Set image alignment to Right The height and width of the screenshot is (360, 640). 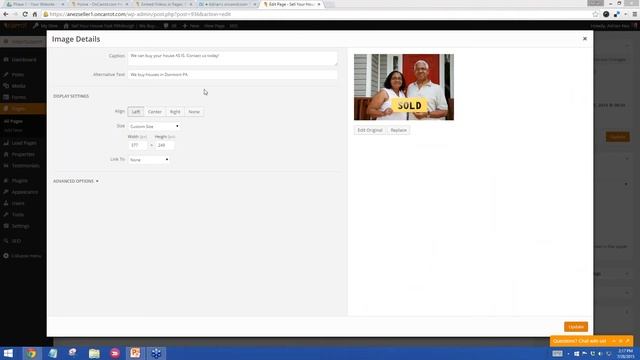coord(175,111)
